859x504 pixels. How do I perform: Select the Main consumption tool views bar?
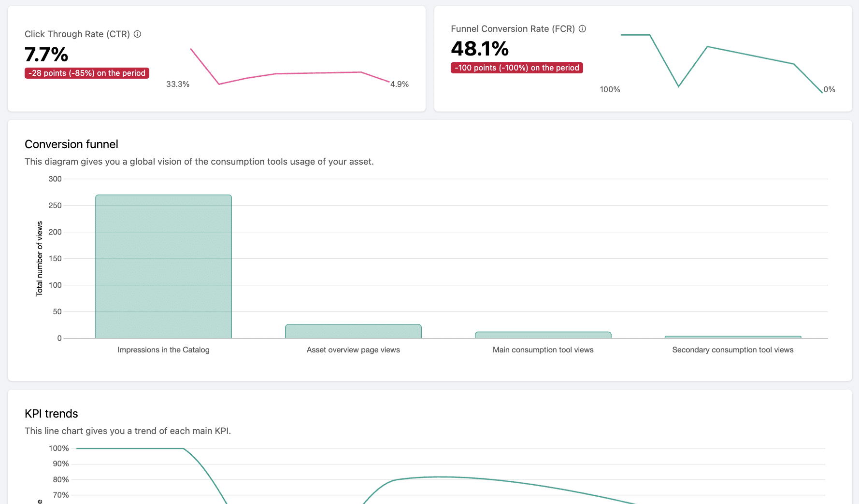pos(543,335)
